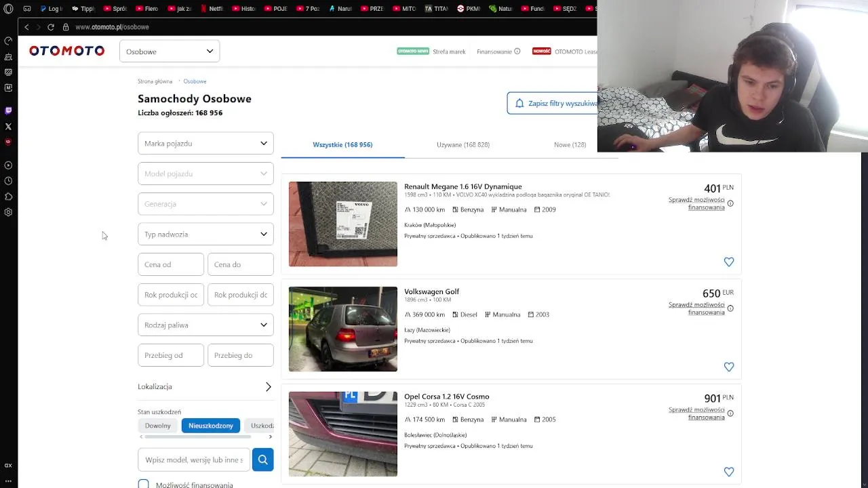Click the Wpisz model, wersję search field
This screenshot has height=488, width=868.
pyautogui.click(x=194, y=460)
